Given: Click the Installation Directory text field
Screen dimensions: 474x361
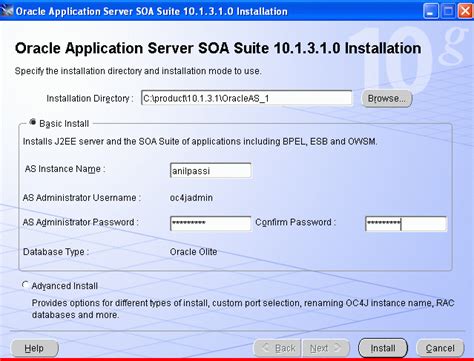Looking at the screenshot, I should [246, 98].
